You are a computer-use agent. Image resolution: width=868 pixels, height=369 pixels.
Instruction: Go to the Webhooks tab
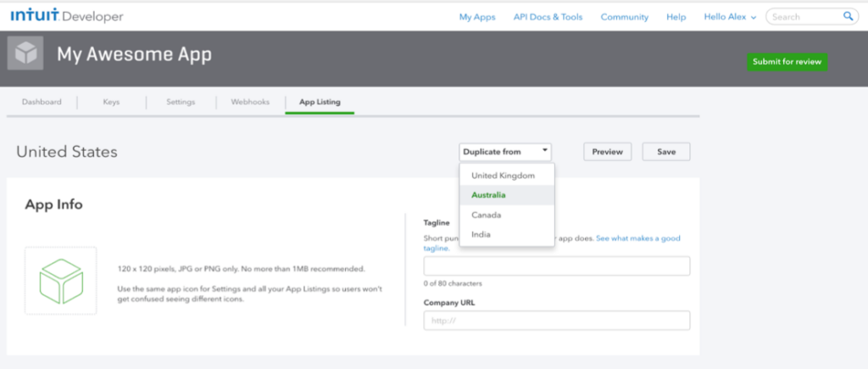(250, 102)
